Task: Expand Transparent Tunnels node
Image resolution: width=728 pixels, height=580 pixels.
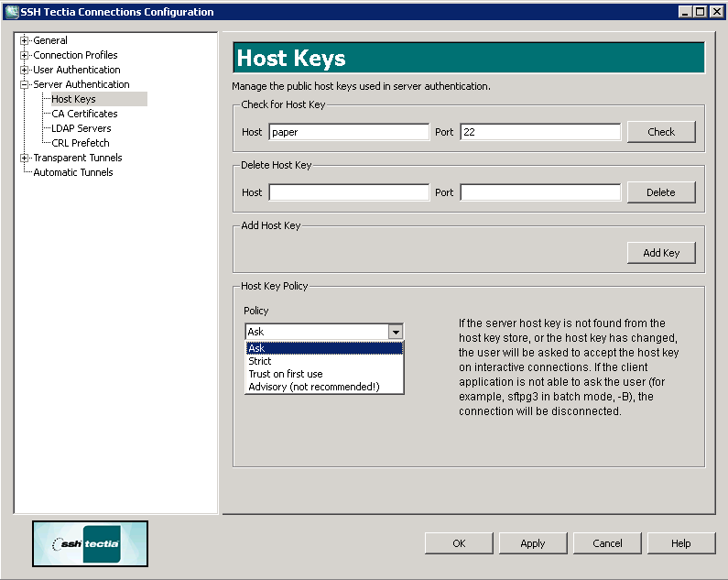Action: [24, 158]
